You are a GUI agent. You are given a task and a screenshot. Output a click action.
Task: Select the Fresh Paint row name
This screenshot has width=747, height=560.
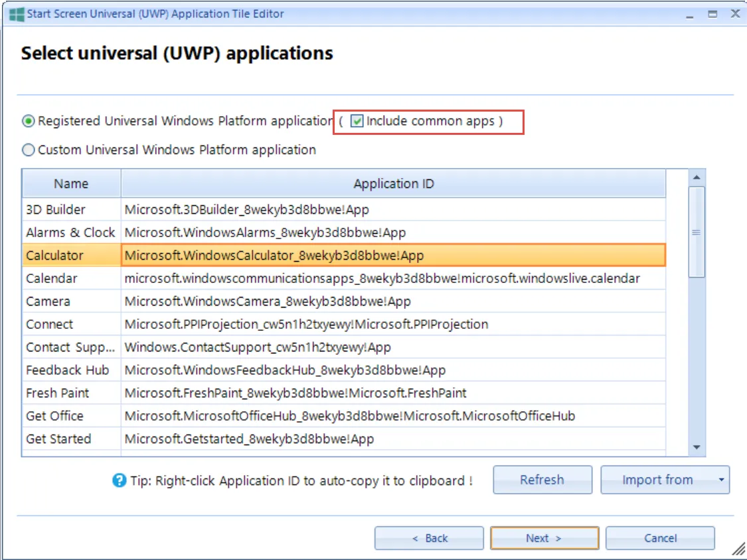point(72,393)
